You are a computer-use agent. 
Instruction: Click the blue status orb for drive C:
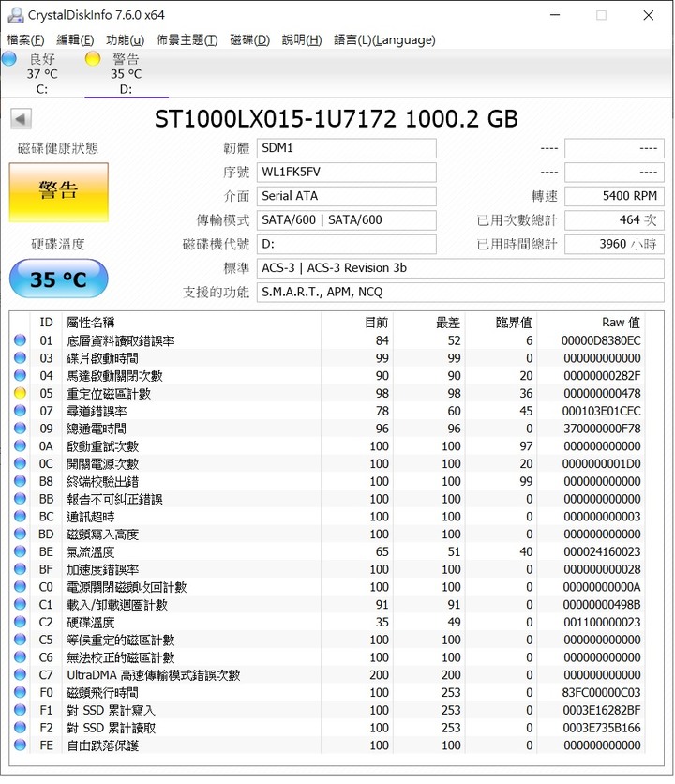[x=9, y=59]
